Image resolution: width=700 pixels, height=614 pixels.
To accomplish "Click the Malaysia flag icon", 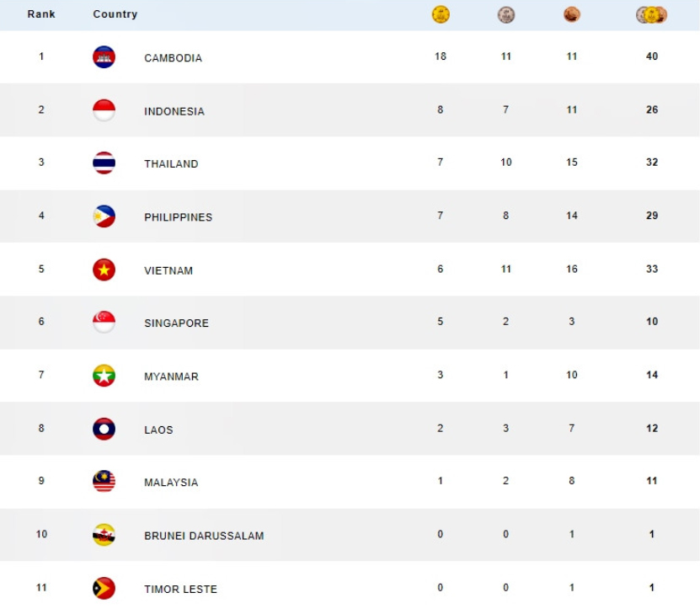I will [104, 481].
